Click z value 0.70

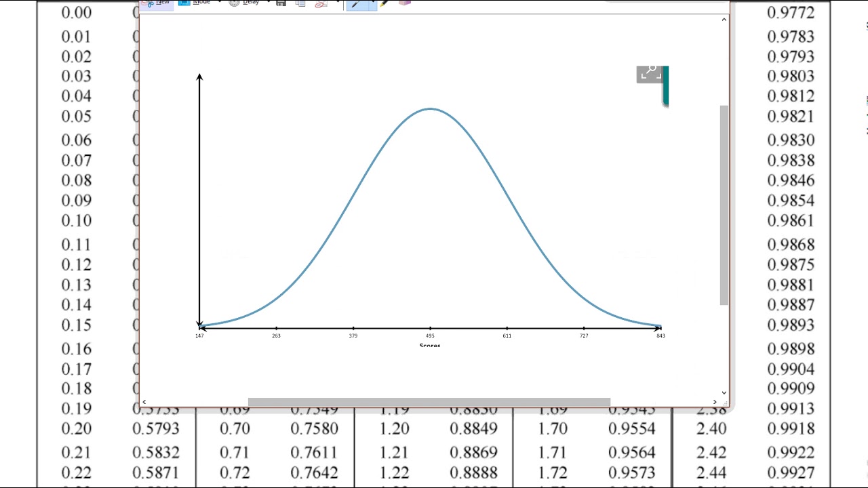(x=235, y=429)
